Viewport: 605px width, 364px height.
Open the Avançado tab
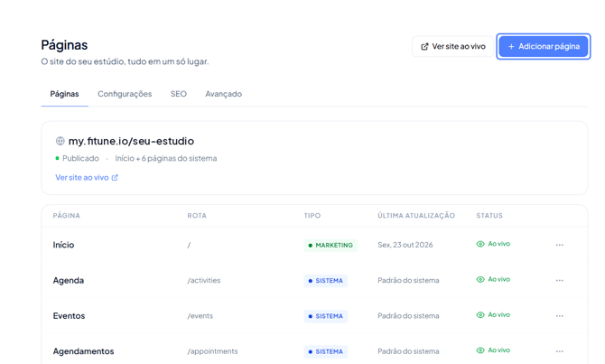click(x=223, y=94)
